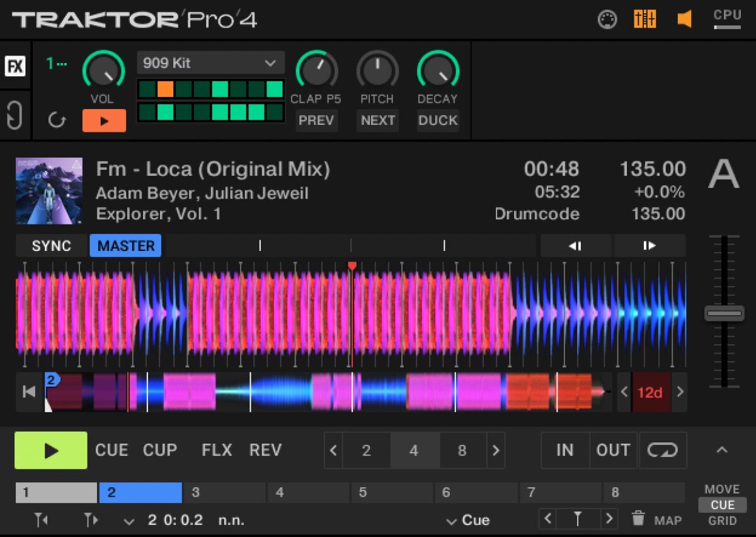Set the loop IN point
Viewport: 756px width, 537px height.
click(x=564, y=450)
